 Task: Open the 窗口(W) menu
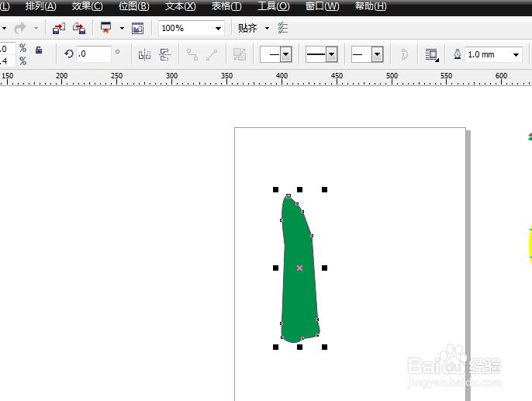[323, 6]
